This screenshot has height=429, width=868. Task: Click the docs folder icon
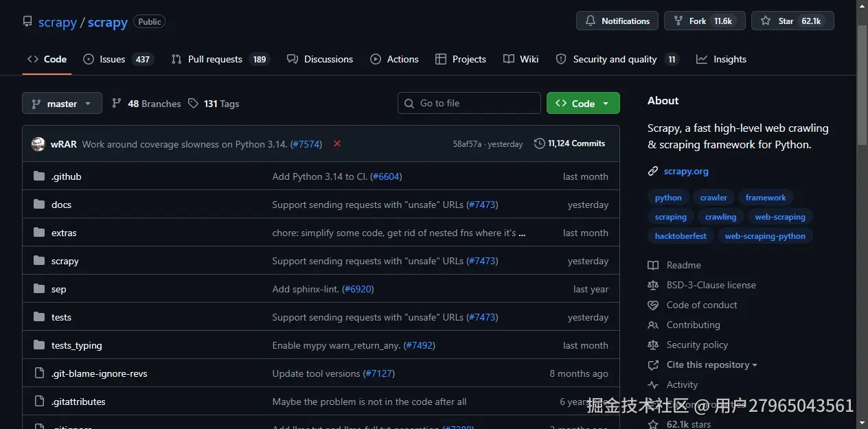[x=38, y=205]
